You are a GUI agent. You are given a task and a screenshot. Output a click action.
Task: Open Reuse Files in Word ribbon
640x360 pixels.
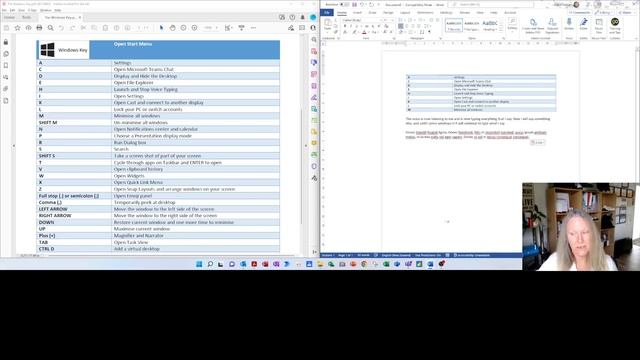click(x=599, y=25)
